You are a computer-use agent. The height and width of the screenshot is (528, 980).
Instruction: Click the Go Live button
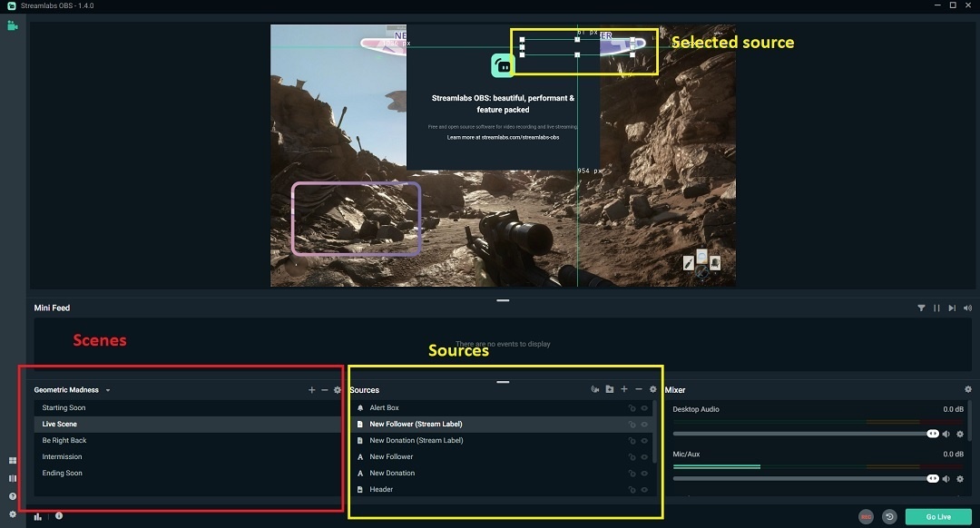click(938, 517)
